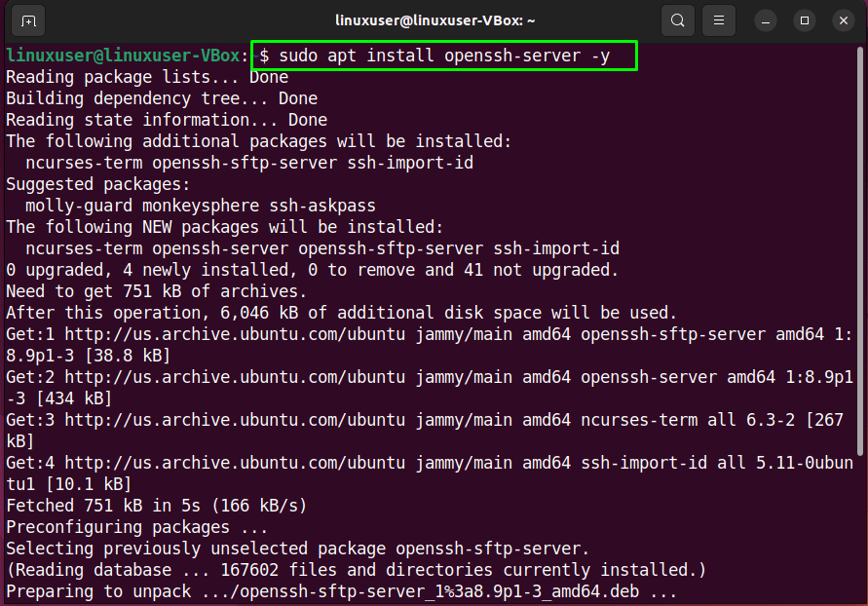
Task: Click the Preparing to unpack openssh-sftp-server line
Action: (x=342, y=591)
